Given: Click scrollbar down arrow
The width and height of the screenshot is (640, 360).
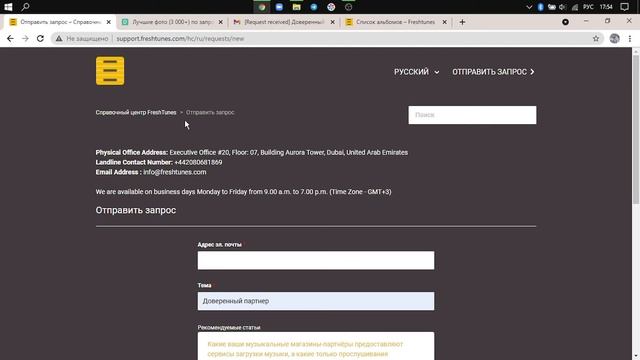Looking at the screenshot, I should click(636, 356).
